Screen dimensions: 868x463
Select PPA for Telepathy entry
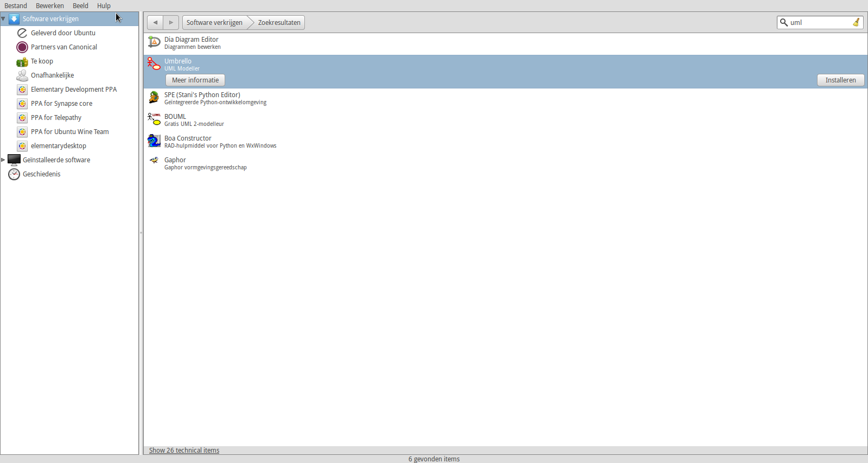point(56,118)
